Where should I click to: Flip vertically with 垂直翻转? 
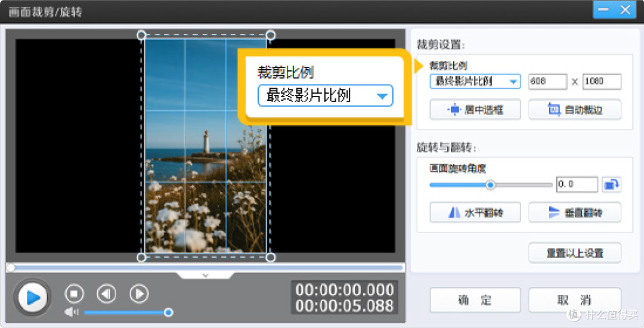(575, 212)
